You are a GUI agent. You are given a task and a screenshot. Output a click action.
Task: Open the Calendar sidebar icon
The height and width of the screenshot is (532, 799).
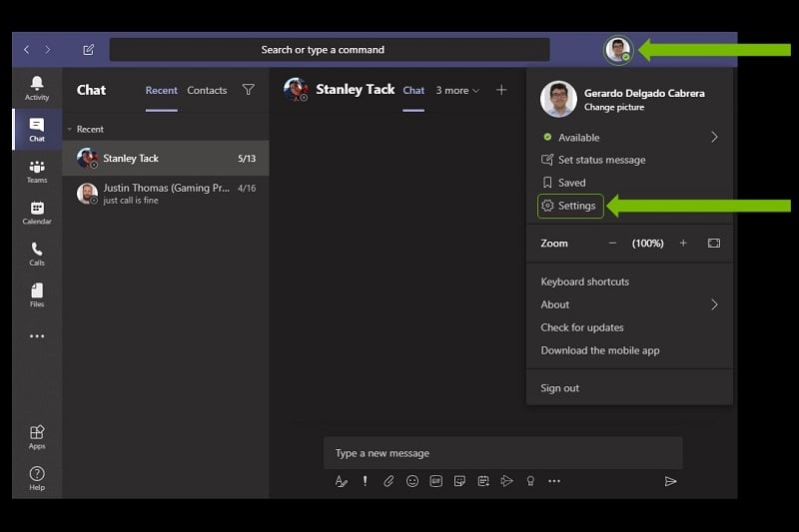pyautogui.click(x=37, y=213)
